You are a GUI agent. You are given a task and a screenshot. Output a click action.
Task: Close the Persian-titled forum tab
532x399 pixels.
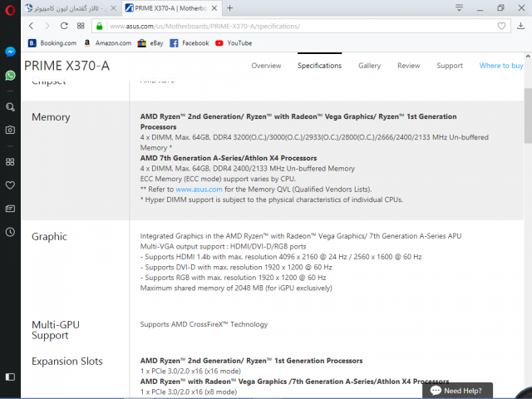coord(114,8)
